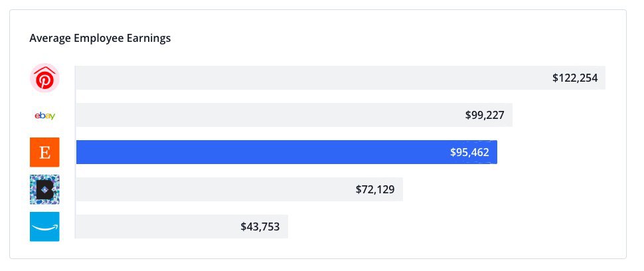Click the white $95,462 label
This screenshot has width=644, height=271.
click(x=469, y=152)
